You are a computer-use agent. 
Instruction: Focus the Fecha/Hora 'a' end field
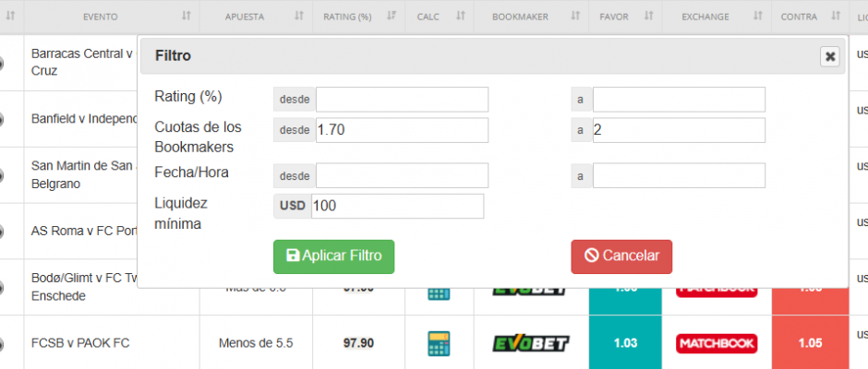[679, 175]
